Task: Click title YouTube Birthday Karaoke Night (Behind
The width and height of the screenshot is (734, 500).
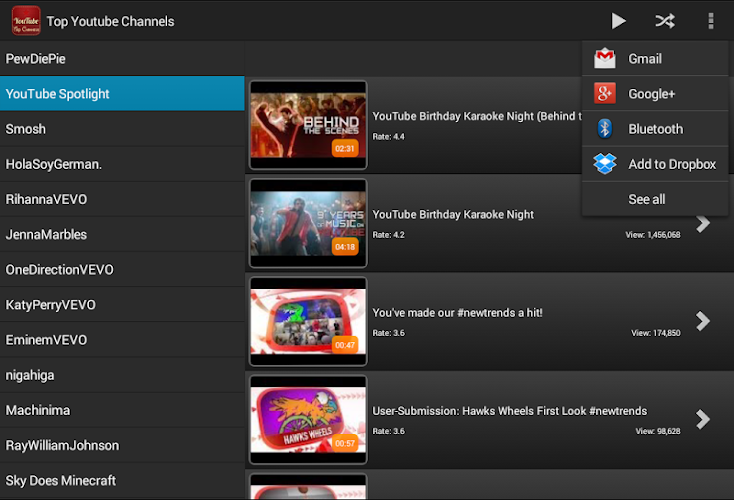Action: 477,116
